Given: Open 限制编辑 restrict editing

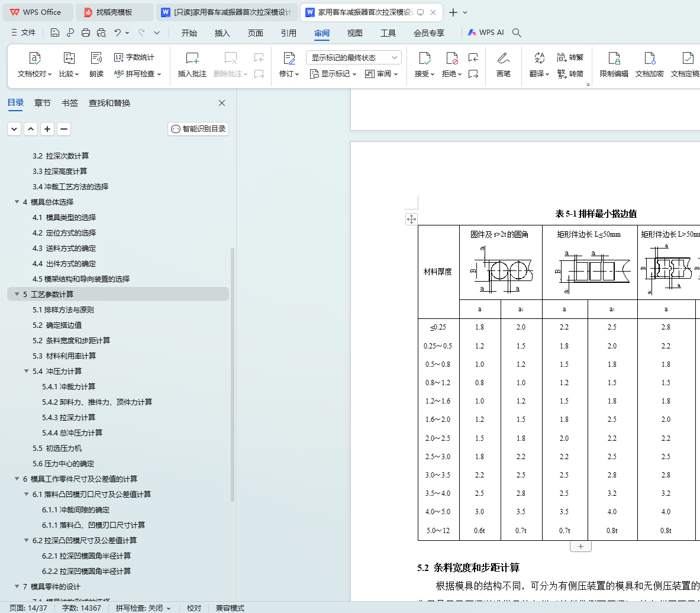Looking at the screenshot, I should [614, 65].
